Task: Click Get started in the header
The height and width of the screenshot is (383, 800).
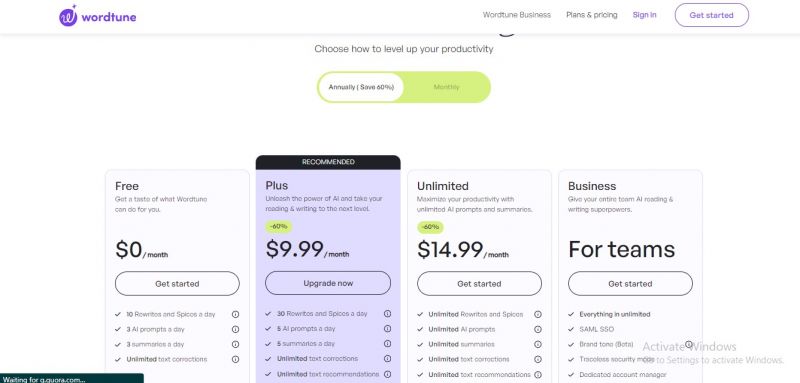Action: click(712, 15)
